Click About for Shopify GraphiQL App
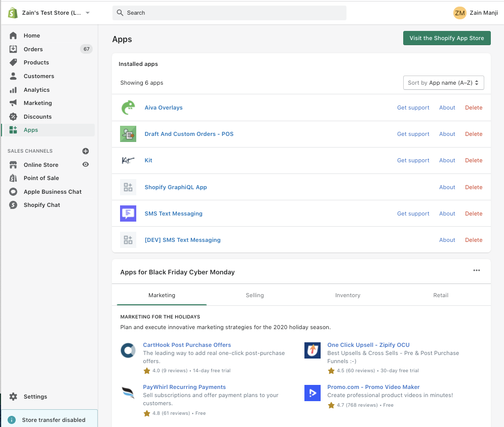The width and height of the screenshot is (504, 427). [x=447, y=187]
